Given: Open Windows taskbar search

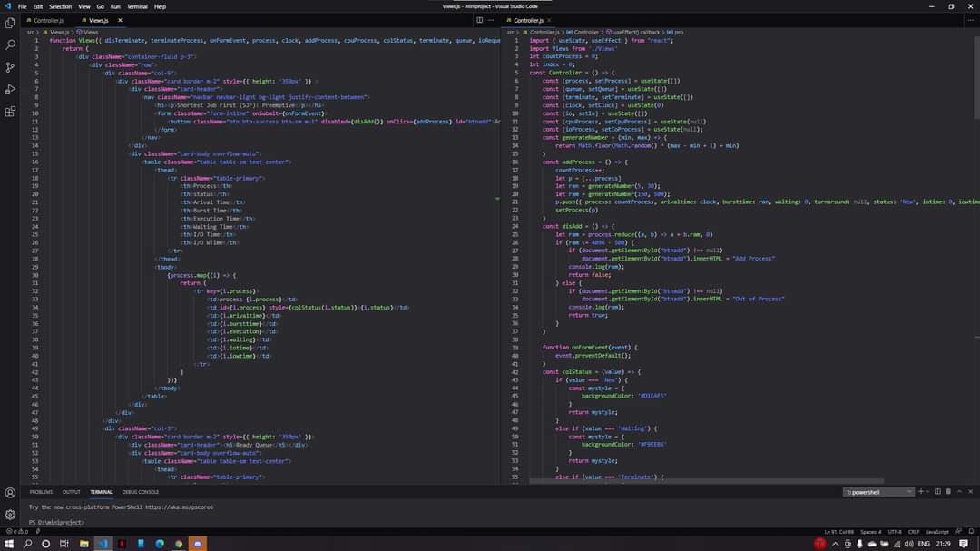Looking at the screenshot, I should pos(27,544).
